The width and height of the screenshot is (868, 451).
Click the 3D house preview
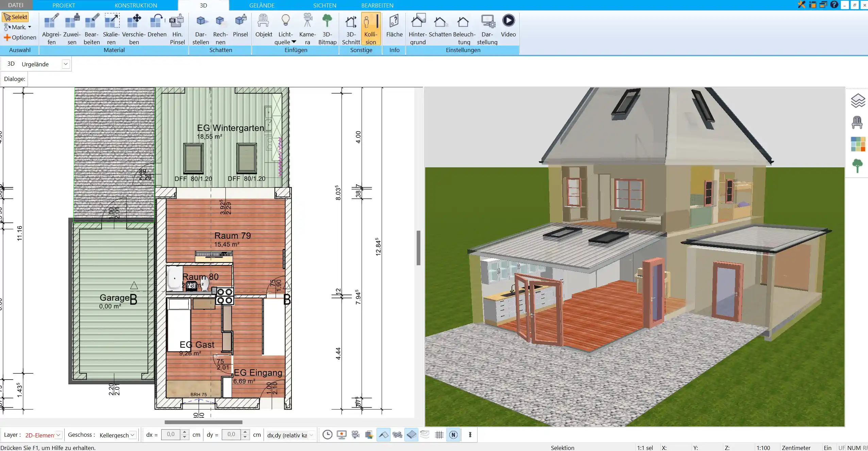coord(634,257)
